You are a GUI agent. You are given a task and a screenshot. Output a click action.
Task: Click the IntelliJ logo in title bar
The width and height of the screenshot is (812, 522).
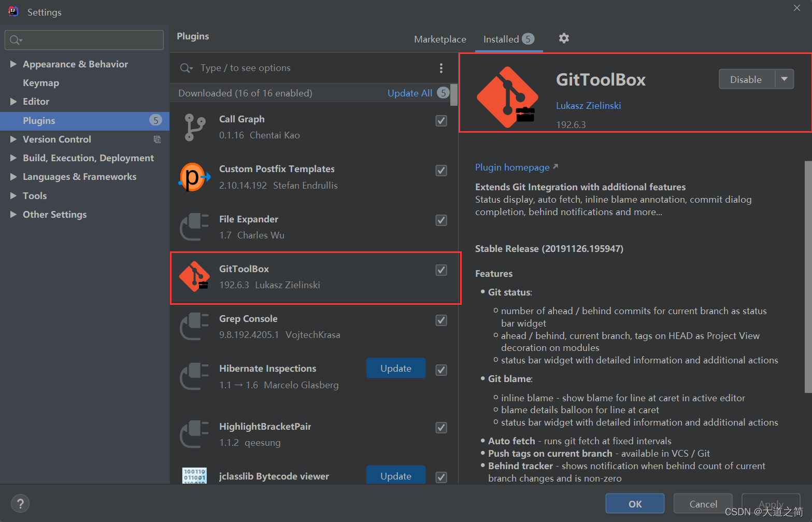(x=13, y=11)
